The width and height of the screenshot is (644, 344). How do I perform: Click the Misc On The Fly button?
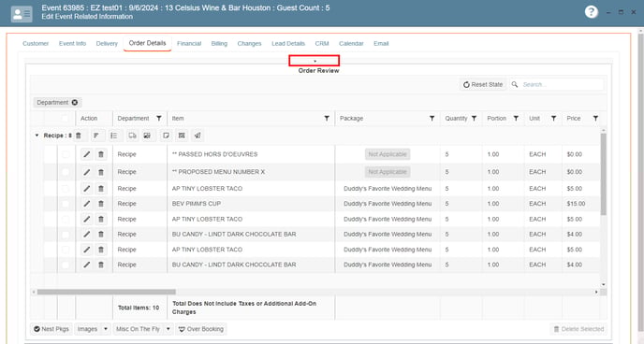click(x=138, y=329)
